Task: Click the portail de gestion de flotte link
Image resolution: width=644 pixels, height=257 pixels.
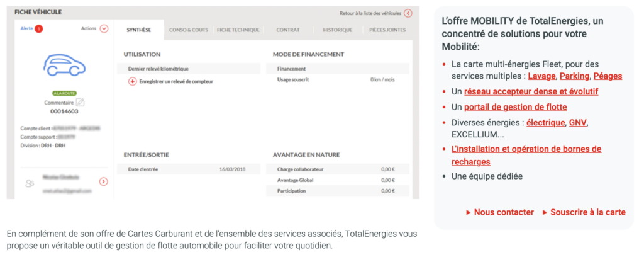Action: [515, 107]
